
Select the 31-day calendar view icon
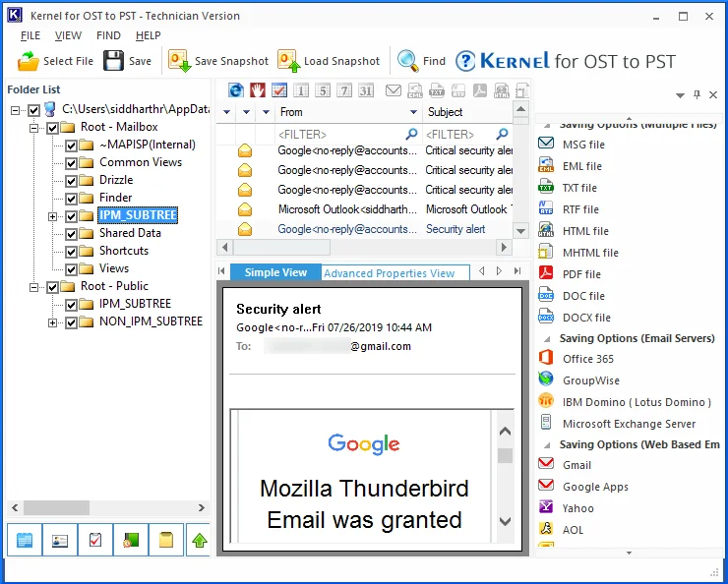[x=366, y=90]
